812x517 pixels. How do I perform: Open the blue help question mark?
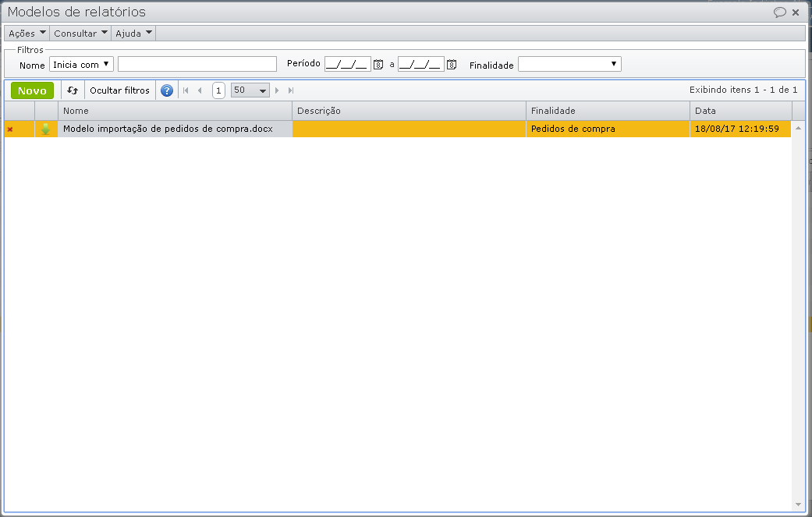click(167, 90)
